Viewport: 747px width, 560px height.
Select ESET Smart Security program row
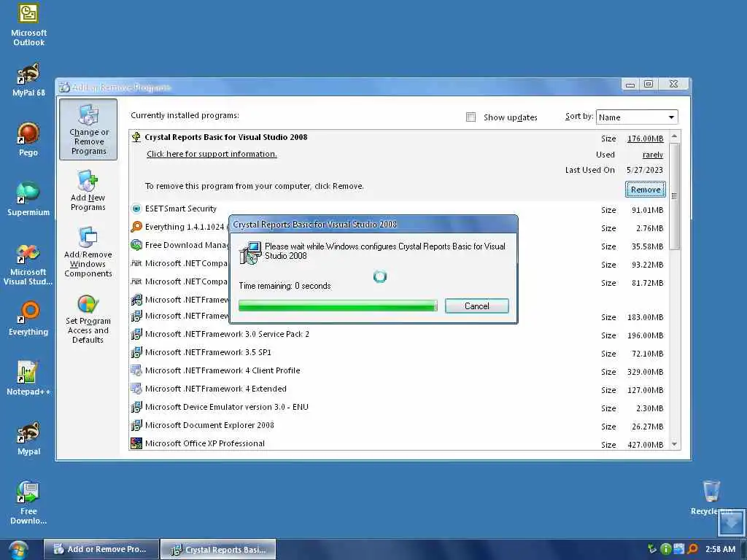pyautogui.click(x=399, y=209)
